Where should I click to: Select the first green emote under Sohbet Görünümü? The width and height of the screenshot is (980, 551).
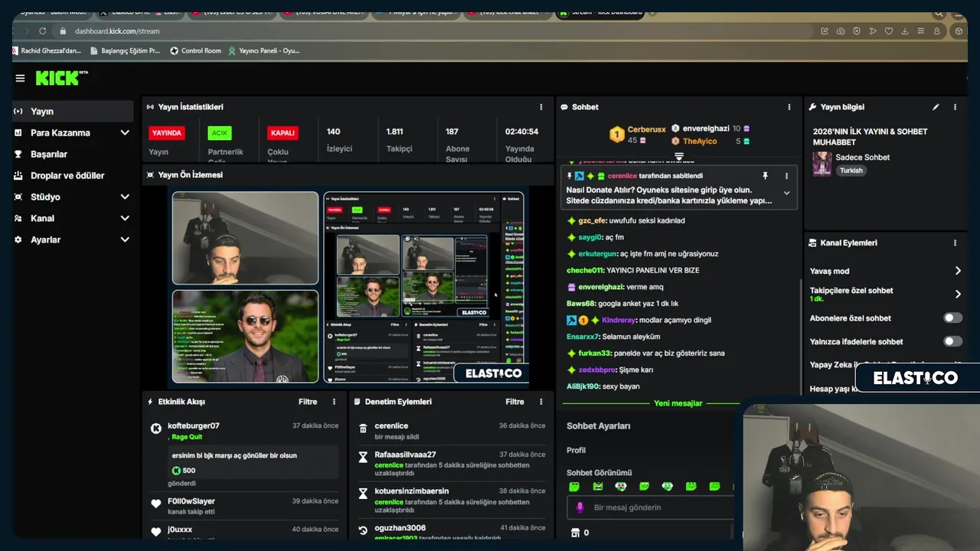click(574, 487)
